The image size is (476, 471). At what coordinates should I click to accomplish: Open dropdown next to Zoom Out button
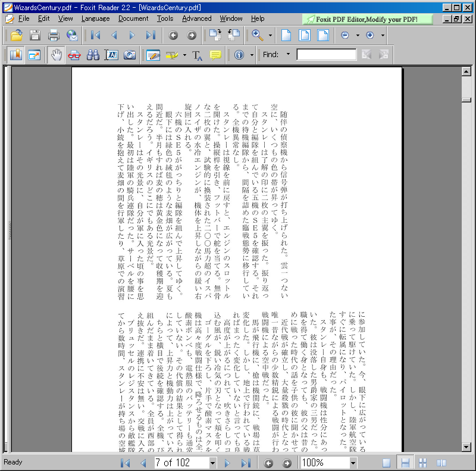tap(358, 36)
